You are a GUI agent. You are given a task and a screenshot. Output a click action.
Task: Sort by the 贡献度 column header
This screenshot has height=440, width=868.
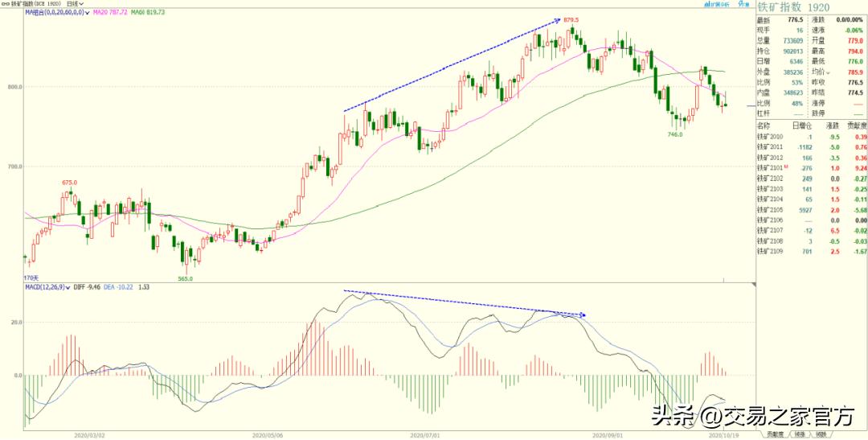[855, 125]
